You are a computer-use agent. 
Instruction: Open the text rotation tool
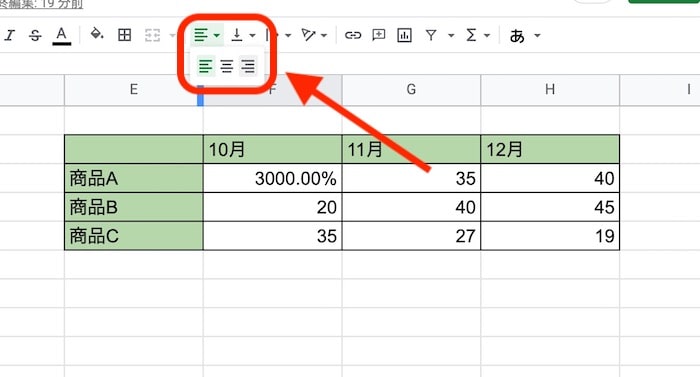(x=308, y=35)
